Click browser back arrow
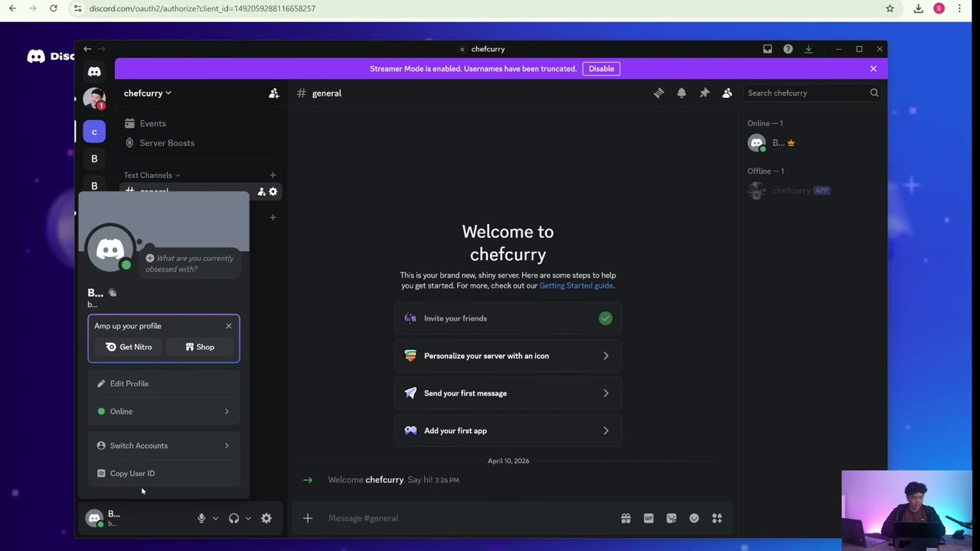980x551 pixels. pyautogui.click(x=12, y=8)
